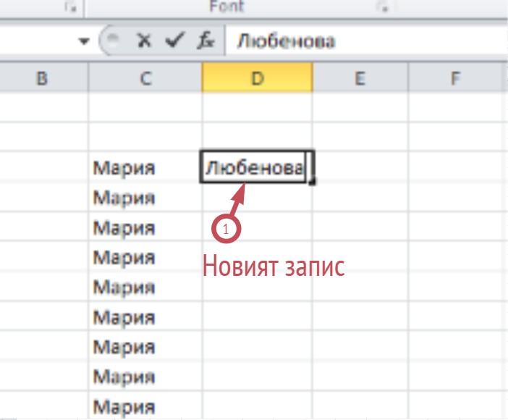Select column B header
Image resolution: width=508 pixels, height=420 pixels.
42,77
